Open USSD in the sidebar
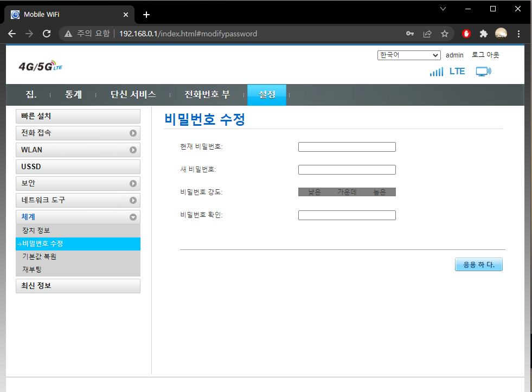 78,167
